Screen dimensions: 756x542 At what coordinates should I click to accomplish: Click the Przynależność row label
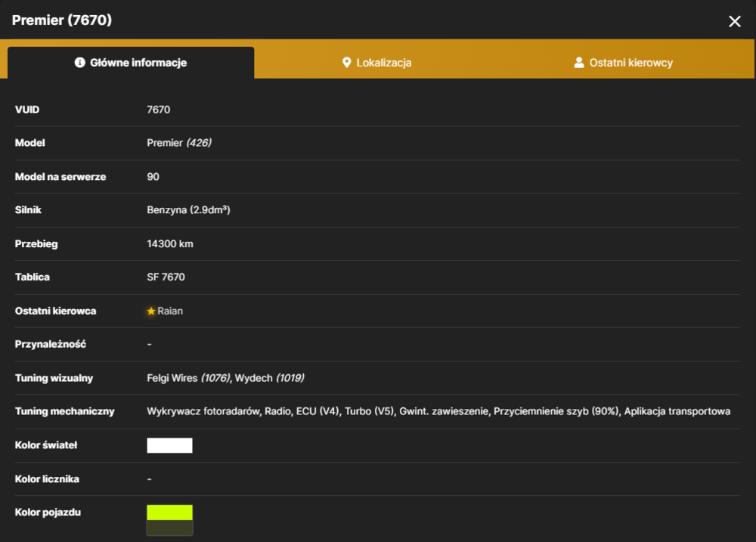51,344
